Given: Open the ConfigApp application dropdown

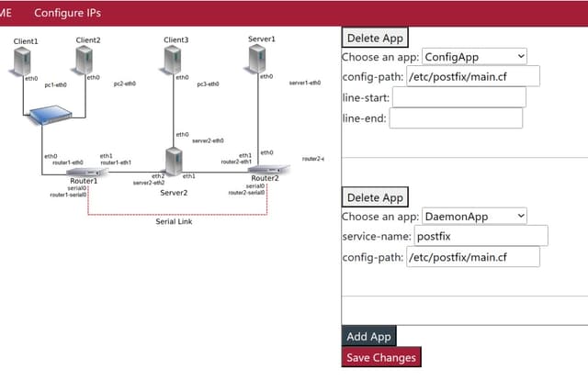Looking at the screenshot, I should click(474, 57).
